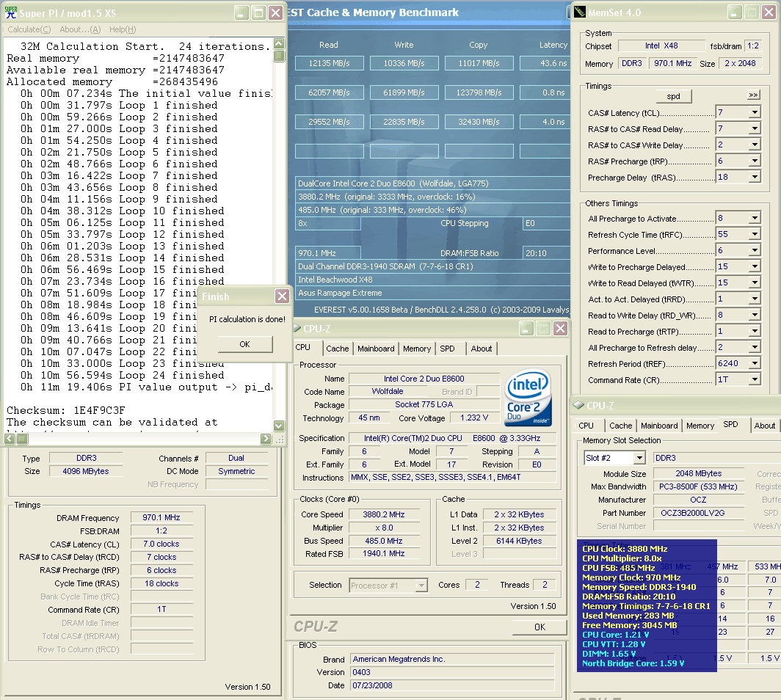Click the spd button in MemSet Timings
The image size is (781, 700).
(x=673, y=96)
